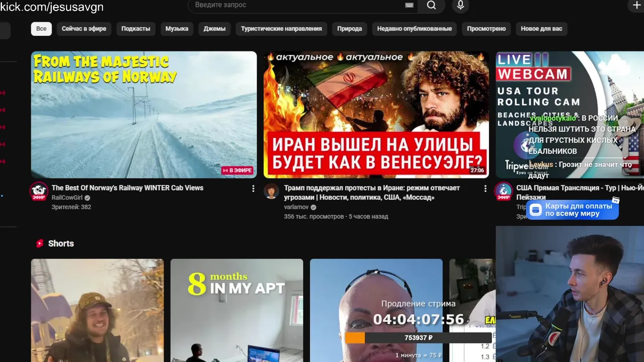Open Norway railways live video thumbnail
Image resolution: width=644 pixels, height=362 pixels.
pyautogui.click(x=144, y=115)
